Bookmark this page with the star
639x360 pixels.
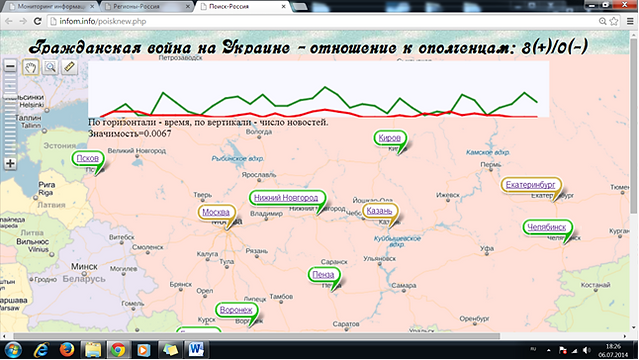[614, 21]
